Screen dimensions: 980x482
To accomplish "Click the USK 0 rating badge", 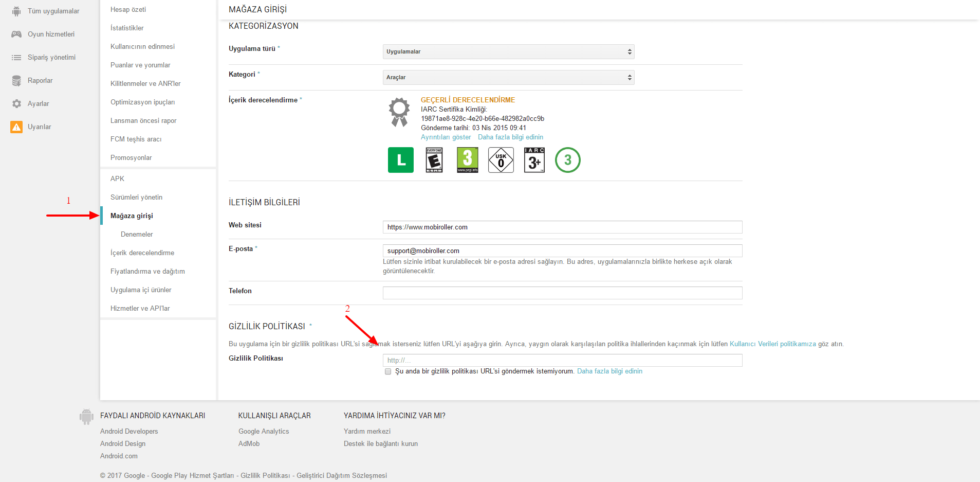I will [501, 160].
